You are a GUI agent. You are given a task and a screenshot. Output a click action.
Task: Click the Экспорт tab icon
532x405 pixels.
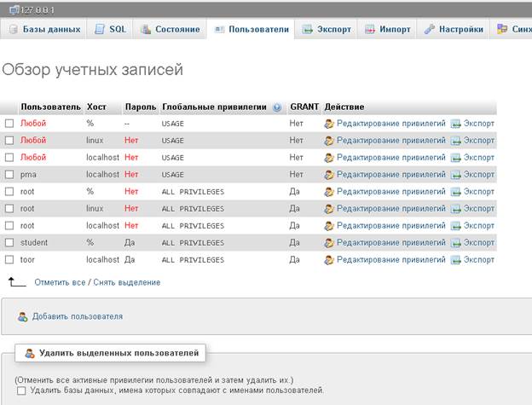point(308,30)
